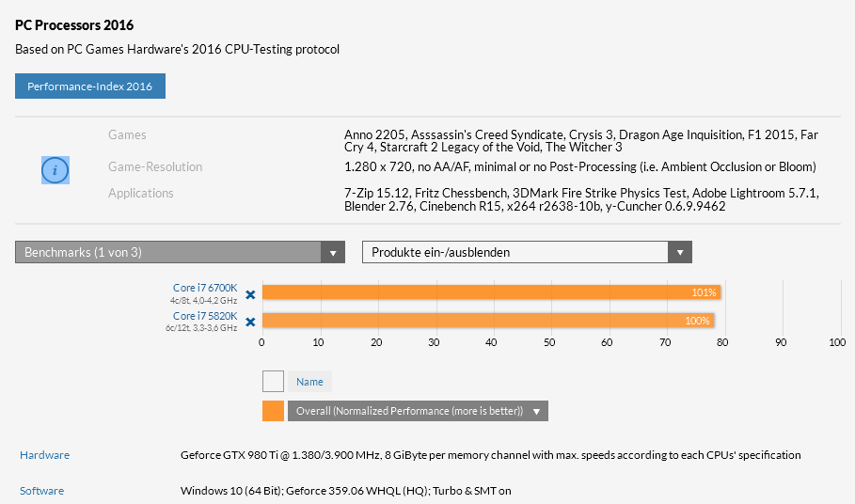Click the Name sort label
The width and height of the screenshot is (855, 504).
309,382
